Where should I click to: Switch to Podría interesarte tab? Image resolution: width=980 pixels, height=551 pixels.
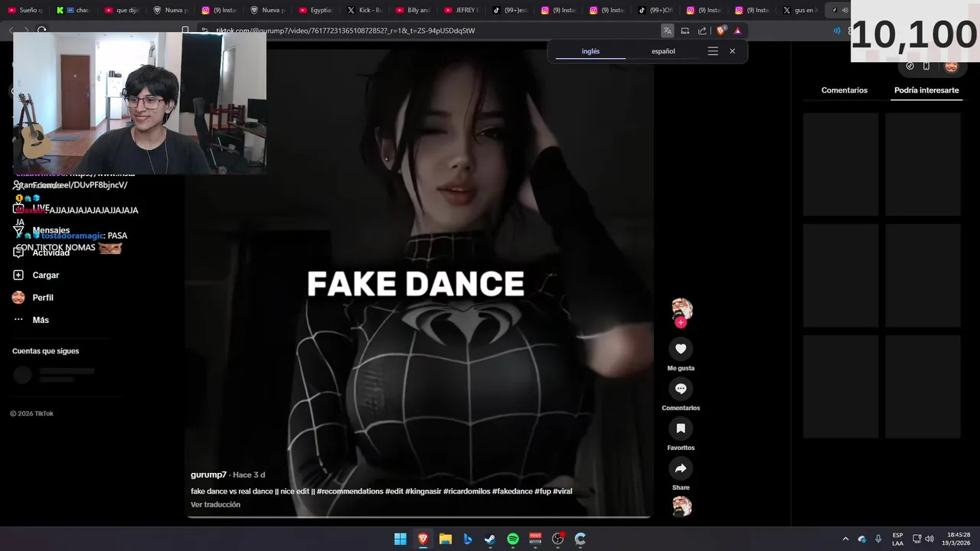[926, 90]
